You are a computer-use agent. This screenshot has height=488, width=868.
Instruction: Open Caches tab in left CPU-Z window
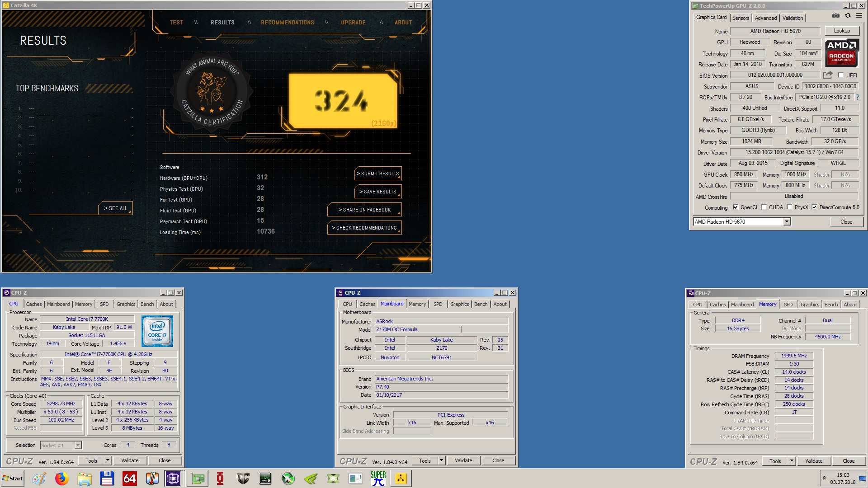[x=33, y=304]
